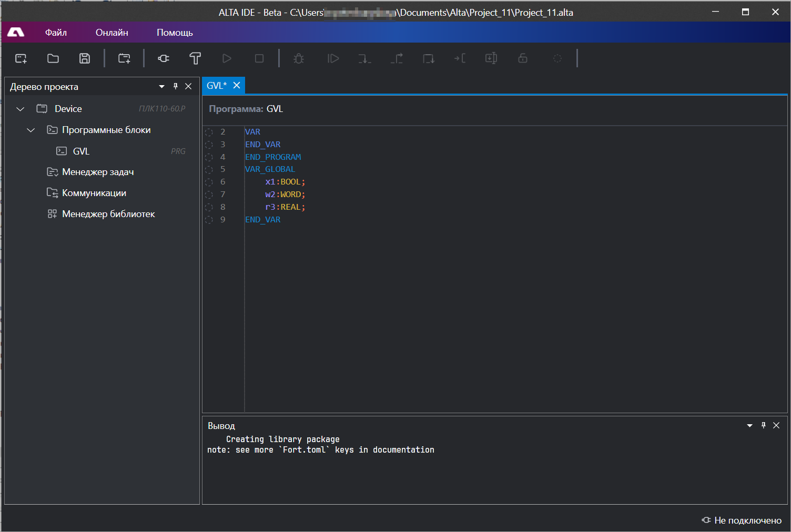This screenshot has height=532, width=791.
Task: Toggle breakpoint on line 4
Action: point(209,157)
